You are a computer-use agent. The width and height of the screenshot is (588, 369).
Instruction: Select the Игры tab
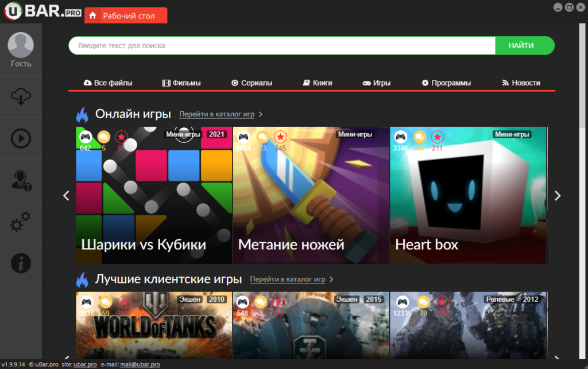point(377,83)
